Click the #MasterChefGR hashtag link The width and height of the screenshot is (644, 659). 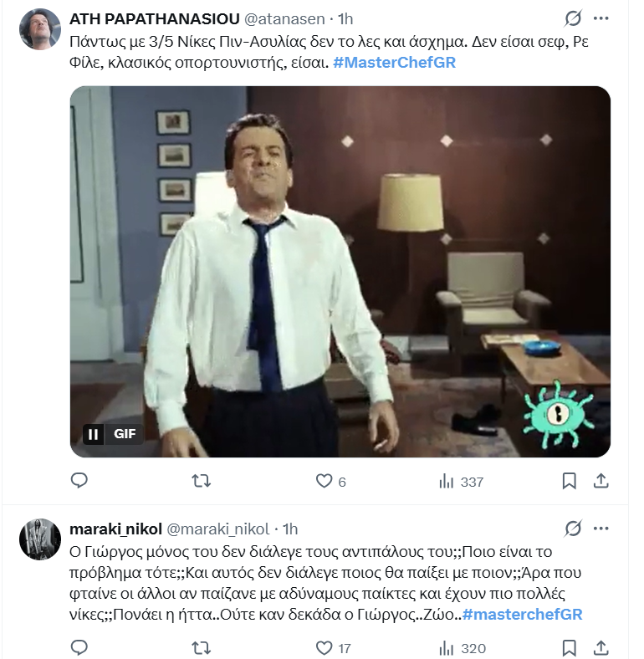(x=394, y=62)
